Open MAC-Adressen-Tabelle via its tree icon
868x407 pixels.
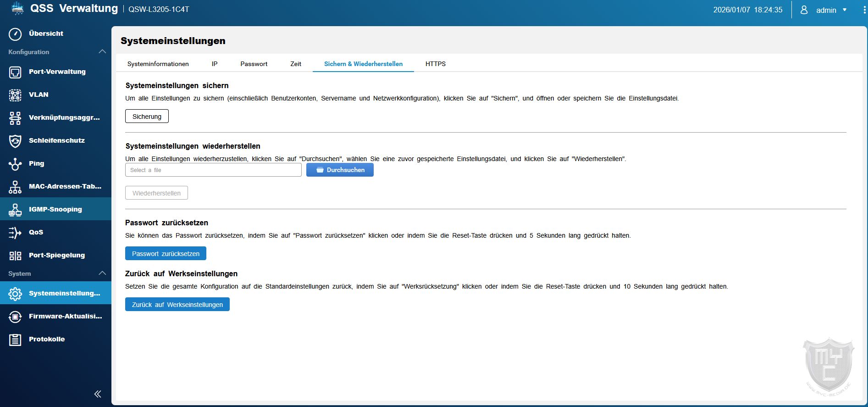(15, 187)
